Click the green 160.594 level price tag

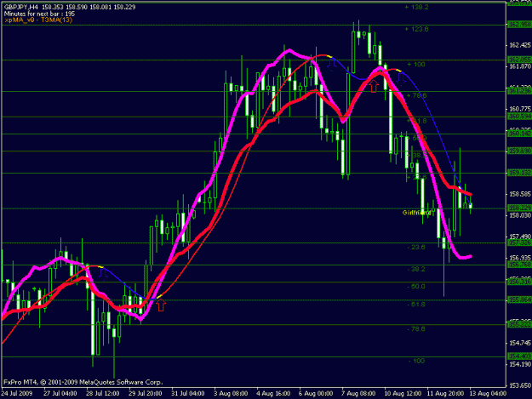click(519, 117)
